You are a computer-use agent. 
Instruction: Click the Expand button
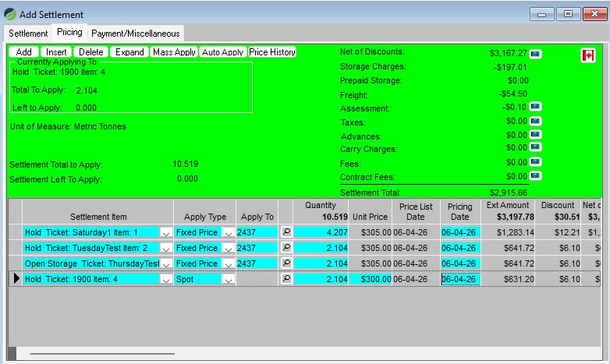(129, 51)
